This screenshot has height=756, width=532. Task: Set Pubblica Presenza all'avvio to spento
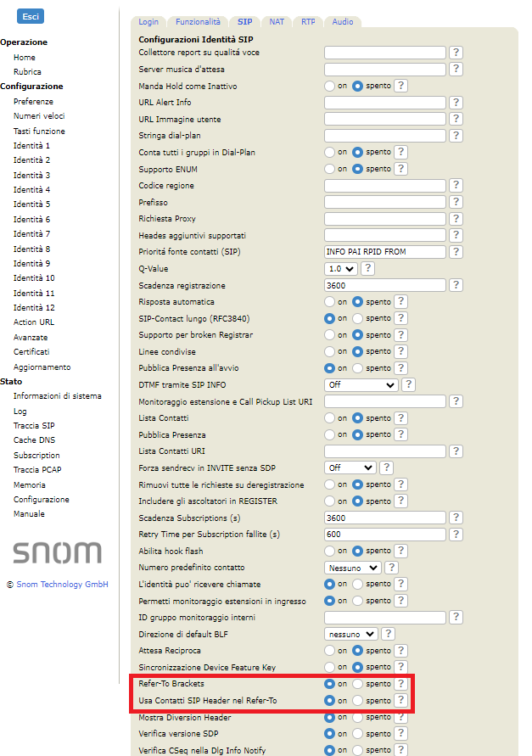click(x=357, y=368)
